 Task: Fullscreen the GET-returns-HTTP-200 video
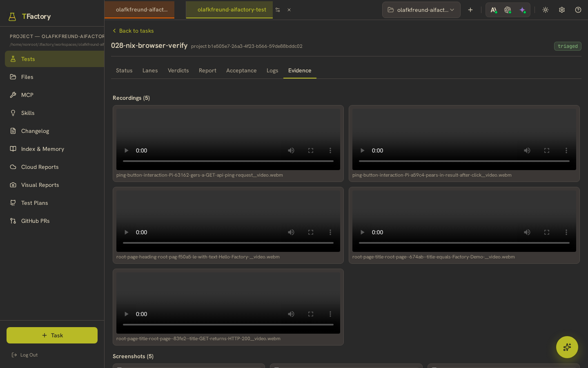pyautogui.click(x=311, y=314)
